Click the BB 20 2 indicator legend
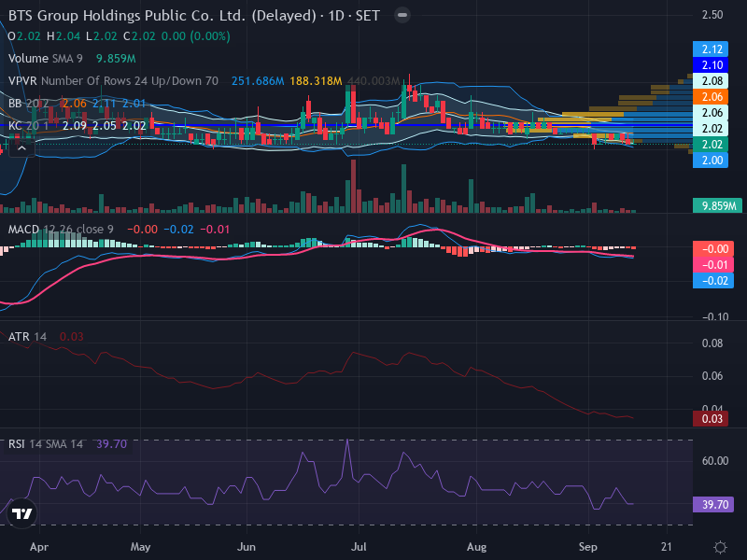Image resolution: width=747 pixels, height=560 pixels. pos(28,104)
